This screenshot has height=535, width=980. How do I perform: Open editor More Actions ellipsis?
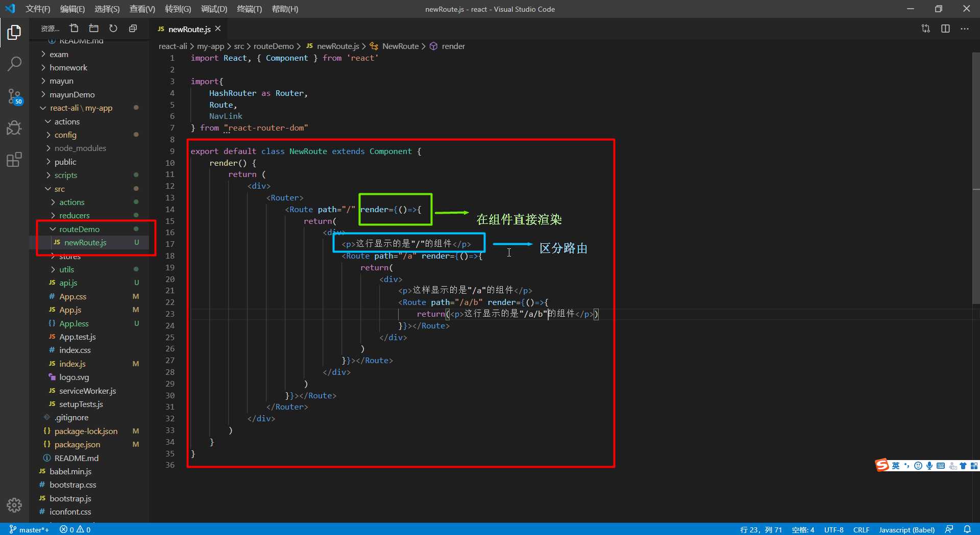pyautogui.click(x=965, y=29)
